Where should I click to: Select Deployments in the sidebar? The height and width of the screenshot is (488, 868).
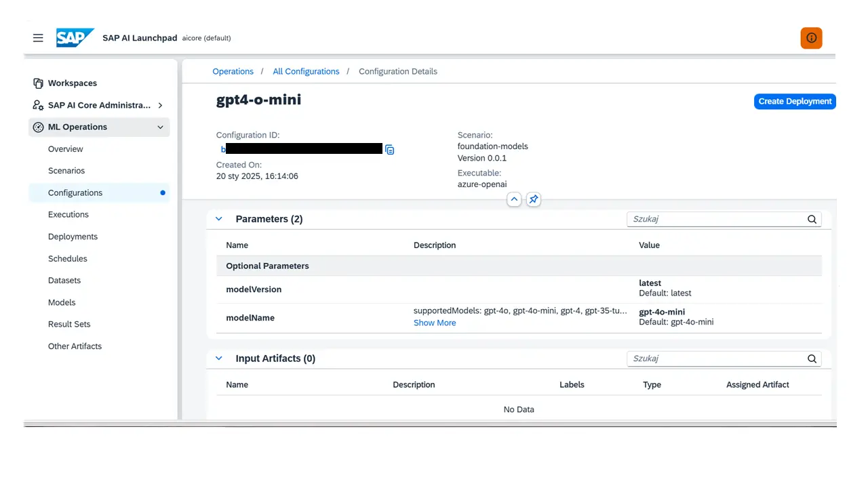click(x=73, y=236)
